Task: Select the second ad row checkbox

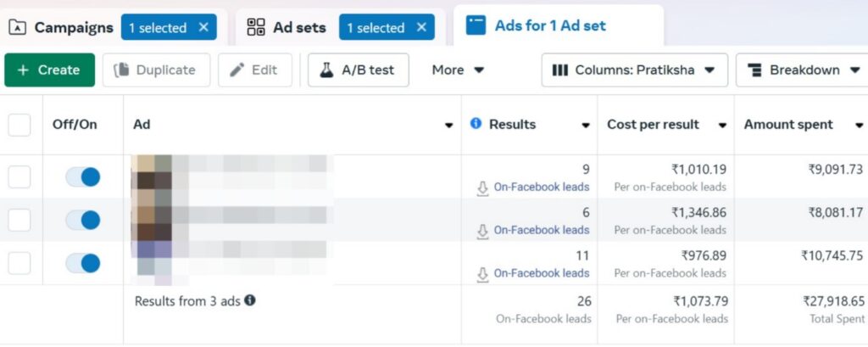Action: point(19,220)
